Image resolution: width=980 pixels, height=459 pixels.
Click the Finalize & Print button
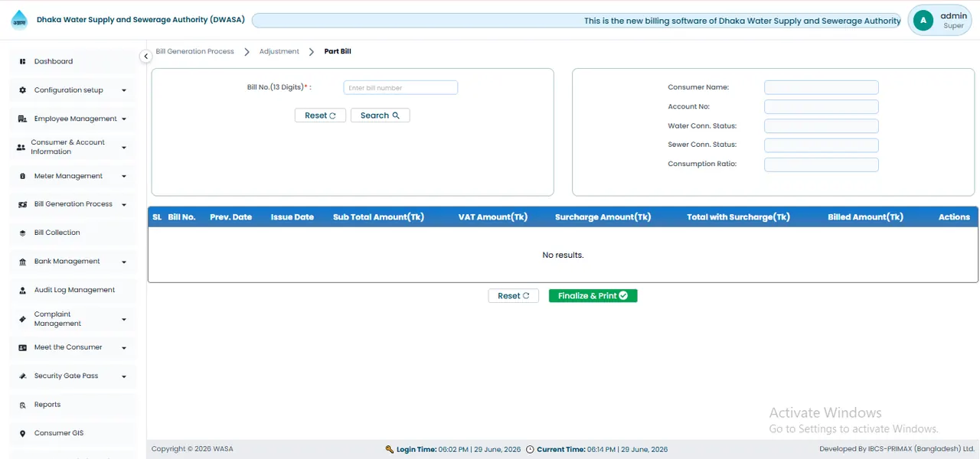click(593, 296)
